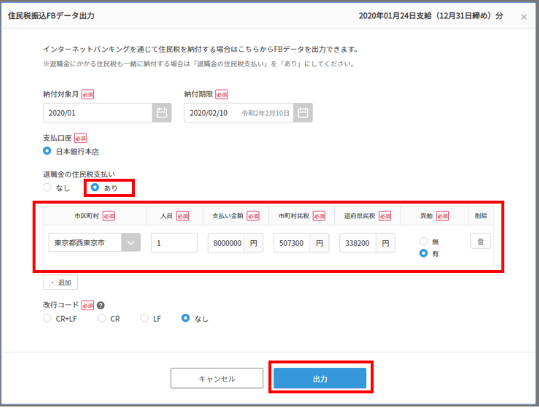The height and width of the screenshot is (408, 539).
Task: Choose 日本銀行本店 payment account
Action: [x=47, y=151]
